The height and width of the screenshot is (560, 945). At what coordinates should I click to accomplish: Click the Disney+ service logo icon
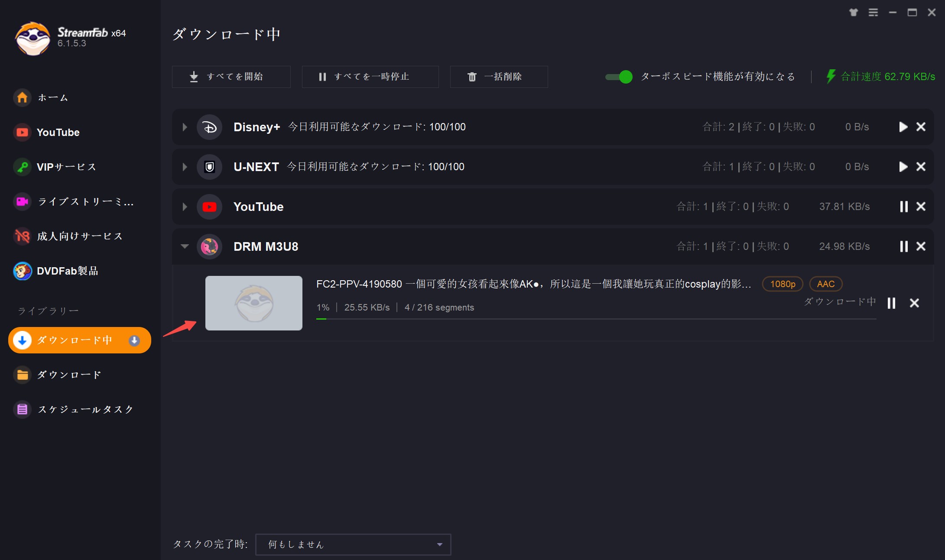pyautogui.click(x=210, y=127)
